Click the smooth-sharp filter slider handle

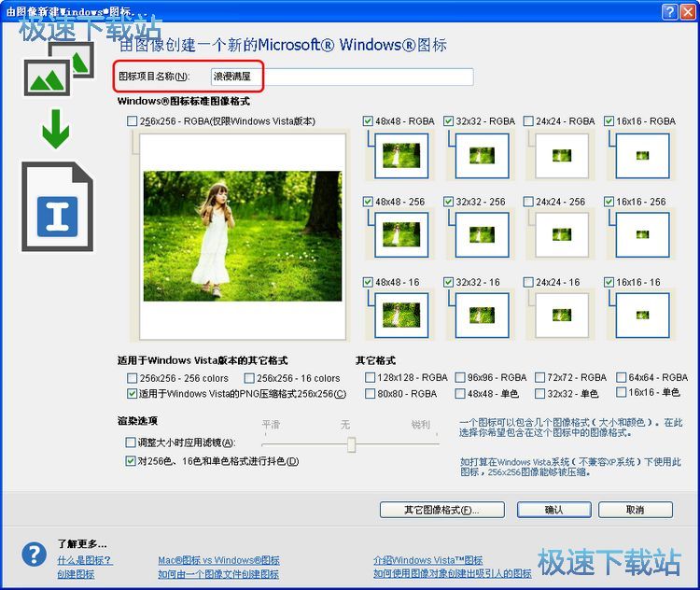pyautogui.click(x=351, y=444)
